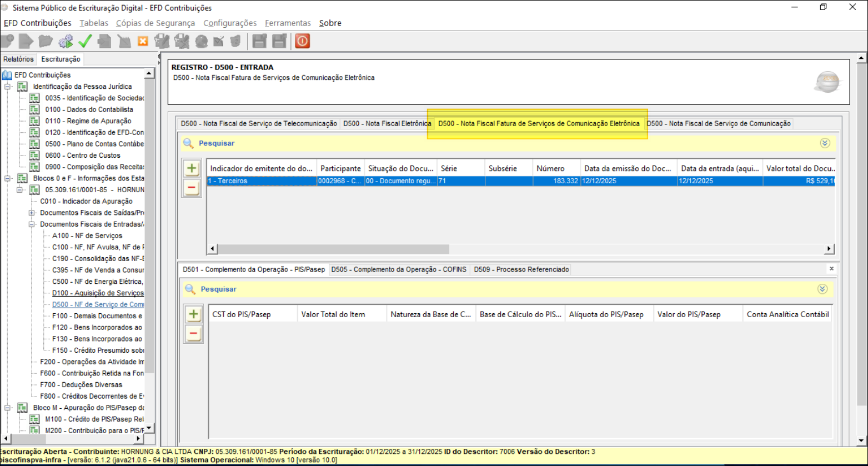
Task: Select F100 - Demais Documentos tree item
Action: tap(97, 316)
